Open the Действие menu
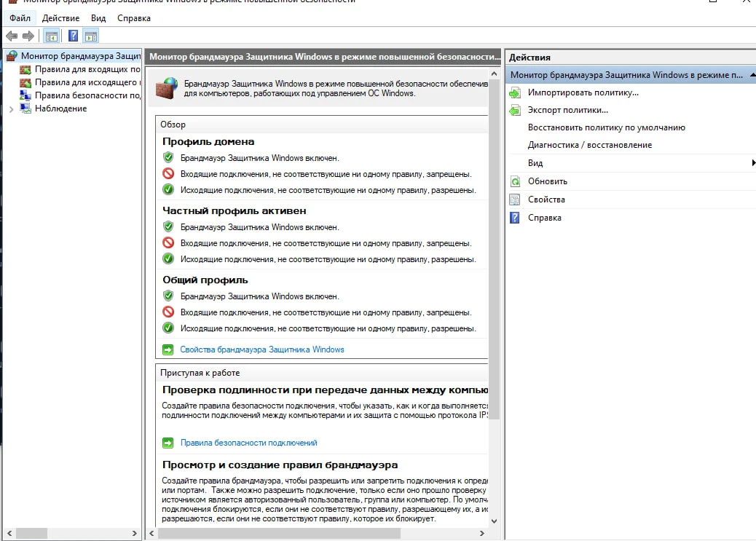756x541 pixels. coord(60,18)
